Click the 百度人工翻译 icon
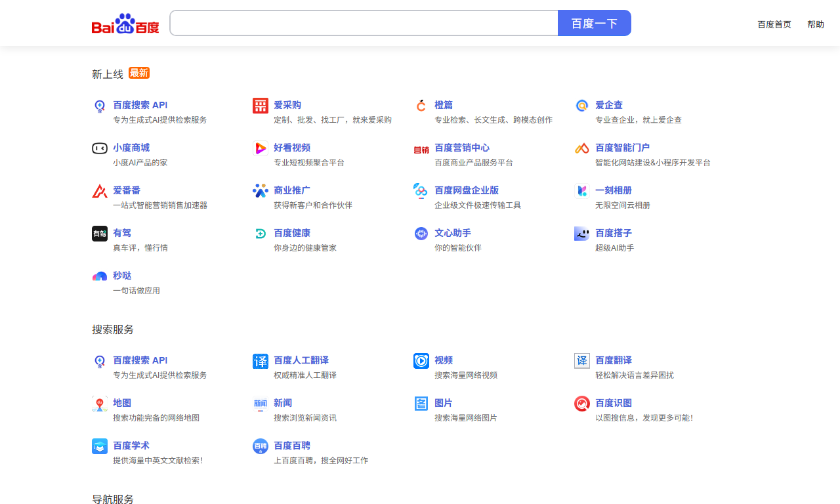This screenshot has width=840, height=504. [261, 361]
